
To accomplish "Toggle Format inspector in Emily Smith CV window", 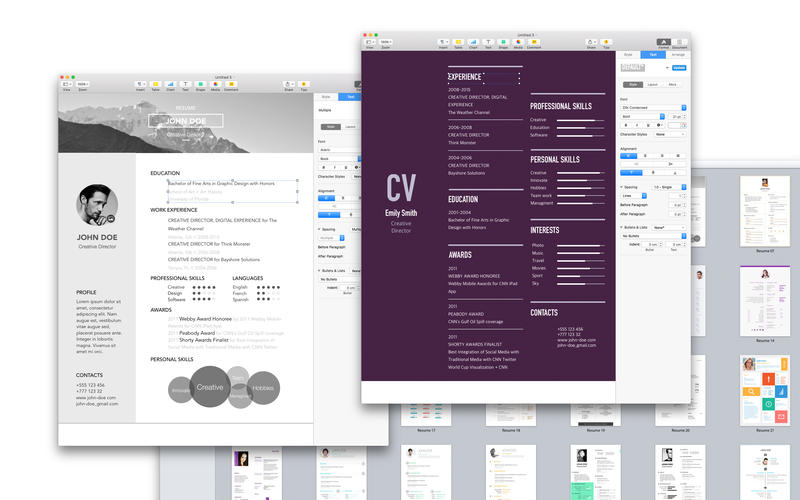I will click(x=663, y=42).
